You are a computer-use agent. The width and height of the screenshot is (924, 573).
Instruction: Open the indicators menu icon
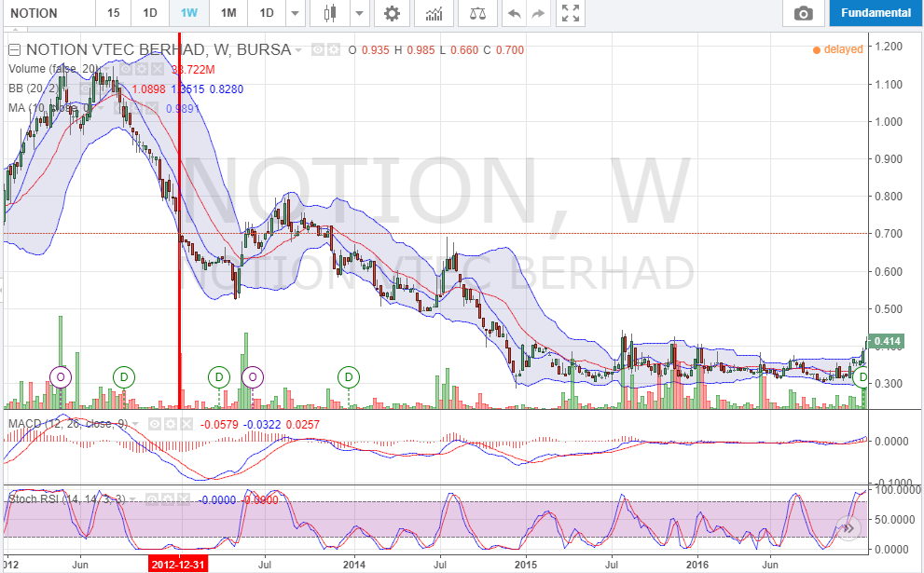click(x=434, y=13)
